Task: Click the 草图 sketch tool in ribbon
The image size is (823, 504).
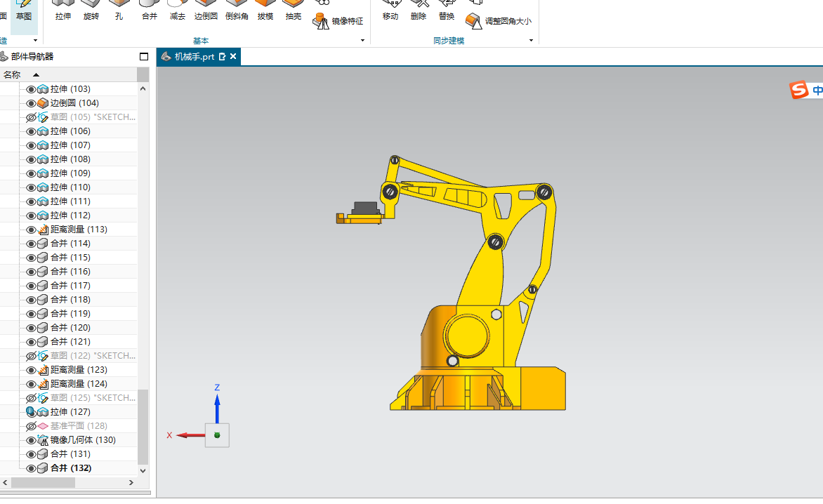Action: (x=24, y=11)
